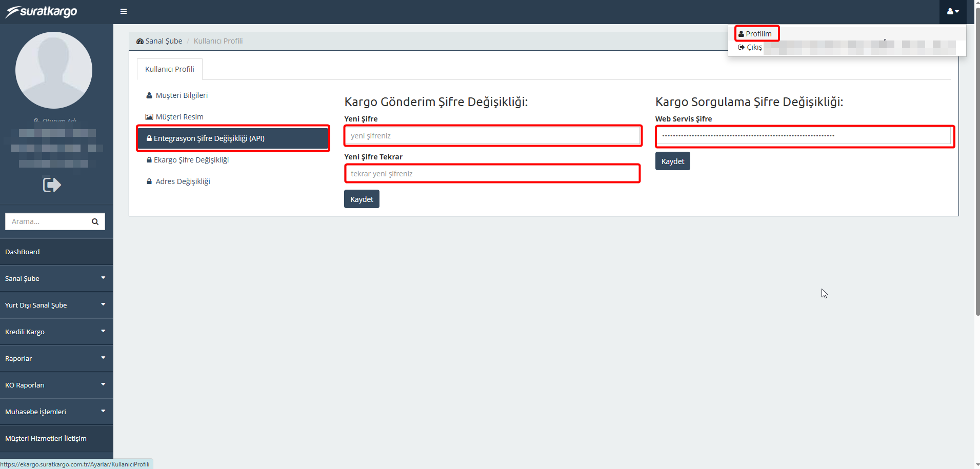Screen dimensions: 980x469
Task: Save the Web Servis Şifre with Kaydet
Action: (672, 161)
